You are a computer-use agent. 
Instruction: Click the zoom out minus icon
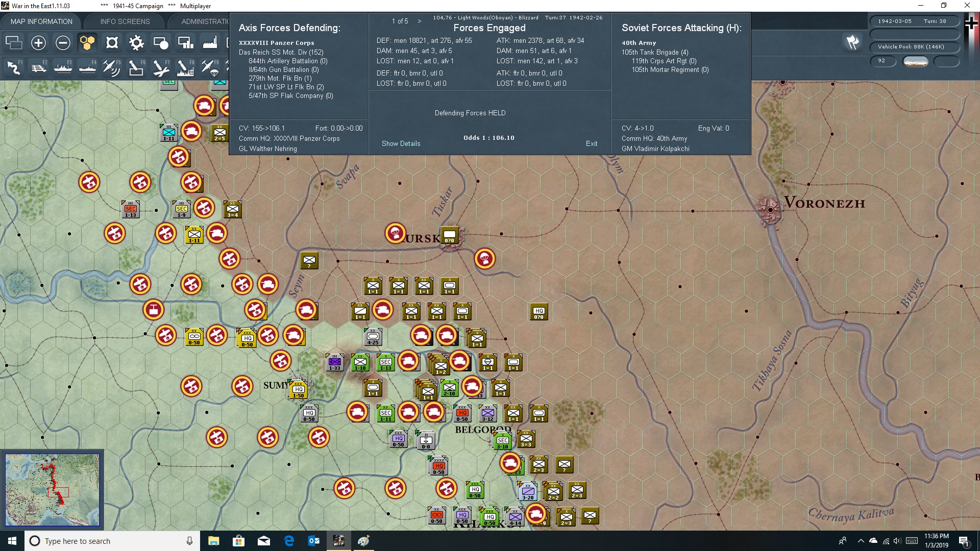[x=63, y=43]
